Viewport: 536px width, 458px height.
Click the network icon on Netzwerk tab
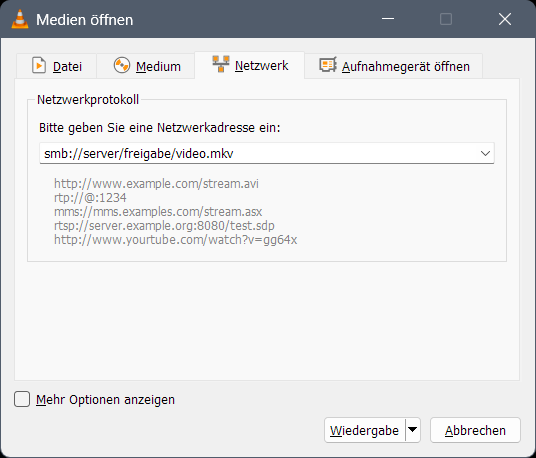coord(221,64)
